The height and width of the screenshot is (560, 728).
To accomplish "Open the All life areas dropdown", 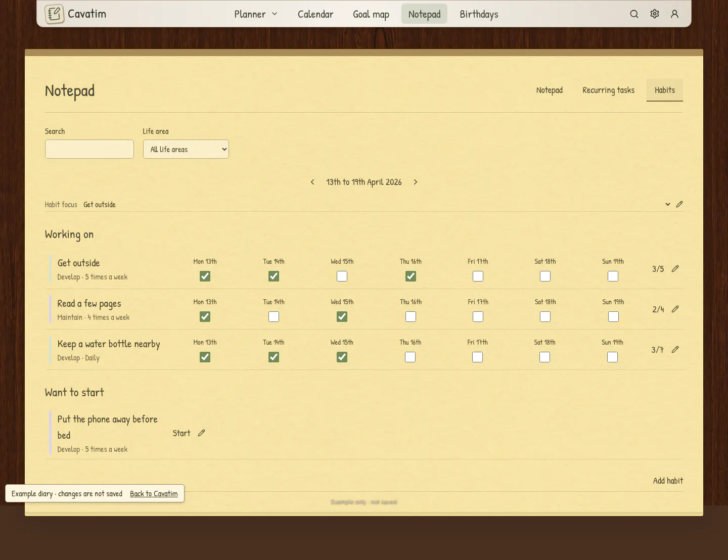I will [186, 149].
